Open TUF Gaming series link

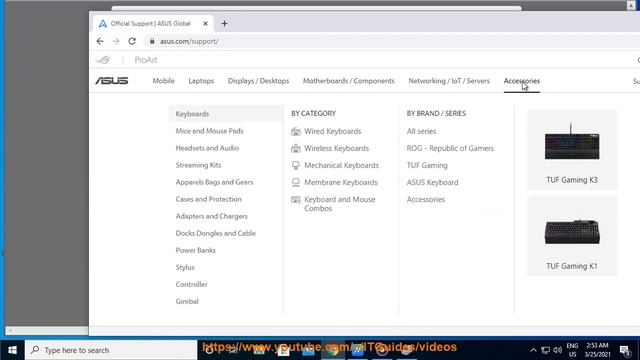click(x=427, y=165)
